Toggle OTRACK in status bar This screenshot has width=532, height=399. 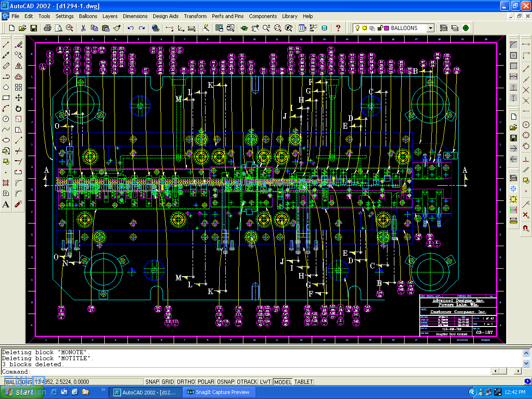tap(248, 382)
